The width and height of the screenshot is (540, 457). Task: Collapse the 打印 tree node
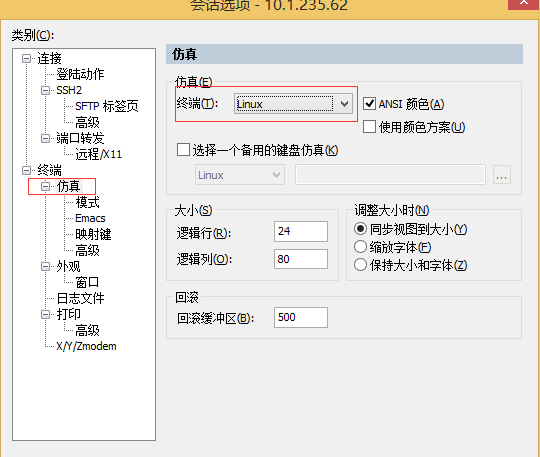45,314
